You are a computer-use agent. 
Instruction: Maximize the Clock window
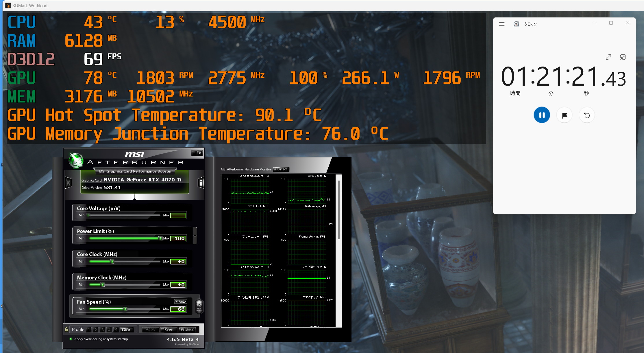point(611,23)
